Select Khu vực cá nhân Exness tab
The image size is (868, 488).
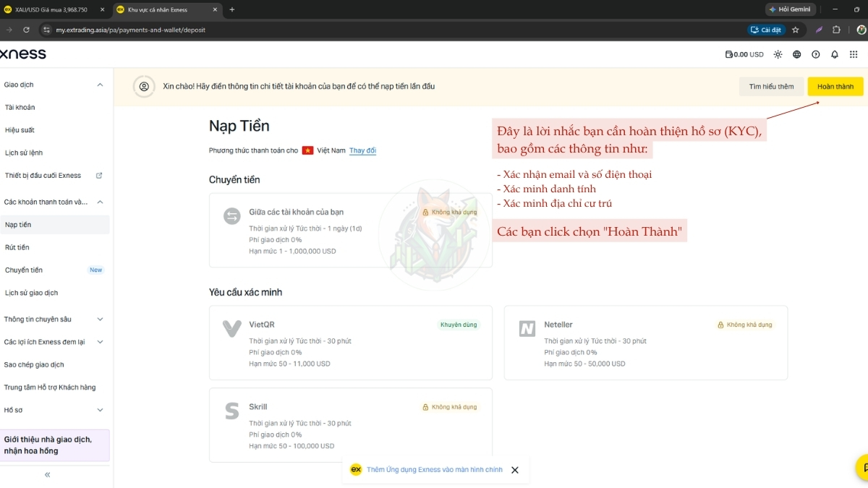[x=167, y=9]
